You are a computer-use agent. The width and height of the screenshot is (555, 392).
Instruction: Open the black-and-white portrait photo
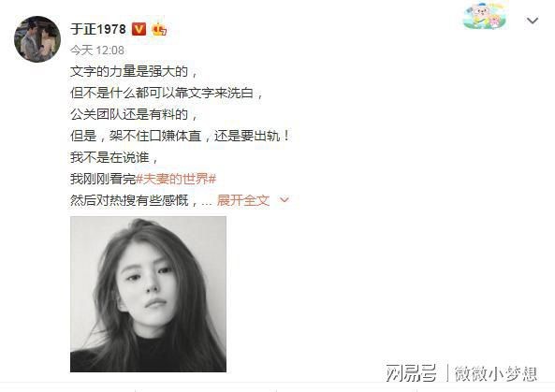(x=148, y=294)
